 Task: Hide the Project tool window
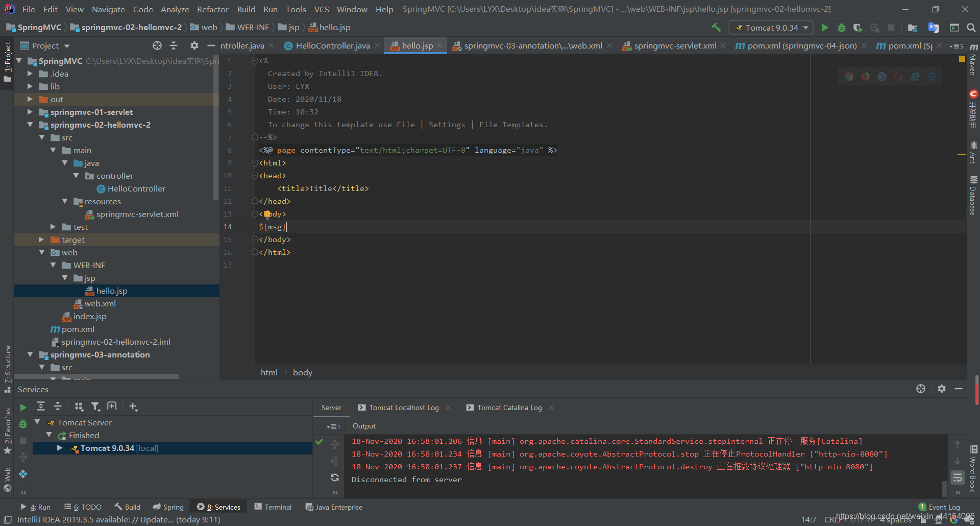coord(211,45)
